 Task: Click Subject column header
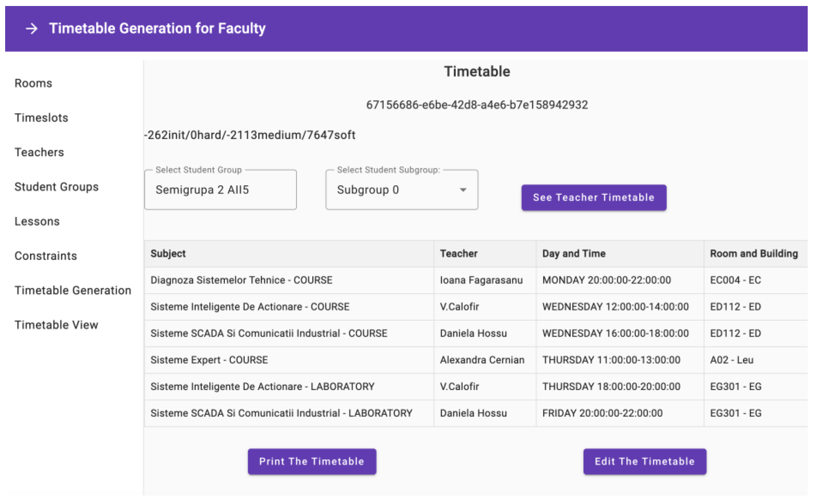coord(168,254)
